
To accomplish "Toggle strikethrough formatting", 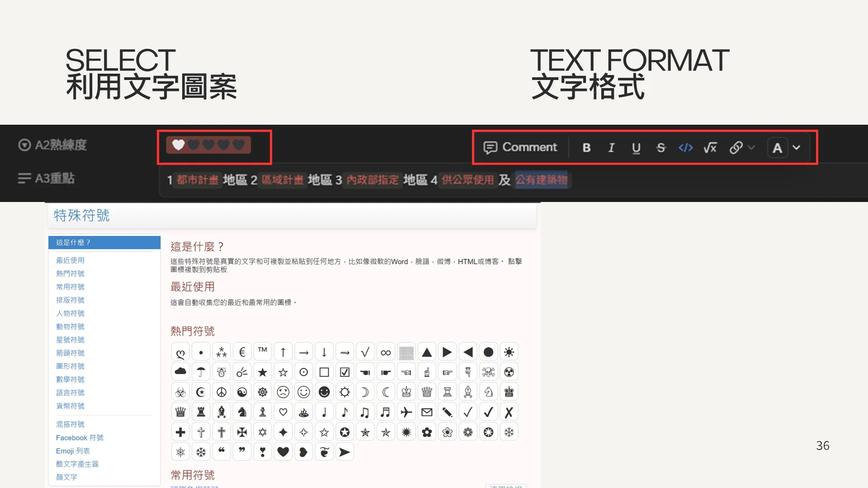I will click(x=661, y=148).
